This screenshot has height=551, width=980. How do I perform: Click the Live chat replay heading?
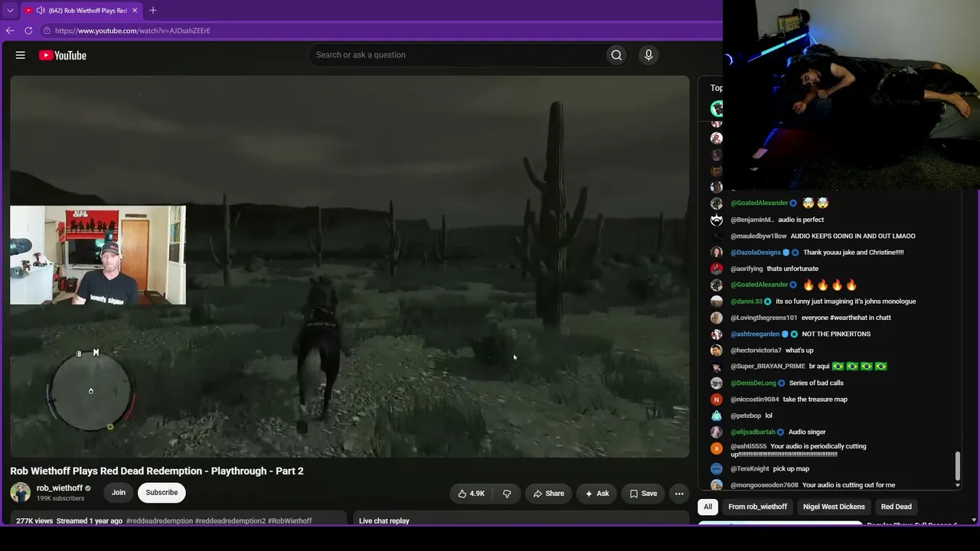tap(384, 521)
